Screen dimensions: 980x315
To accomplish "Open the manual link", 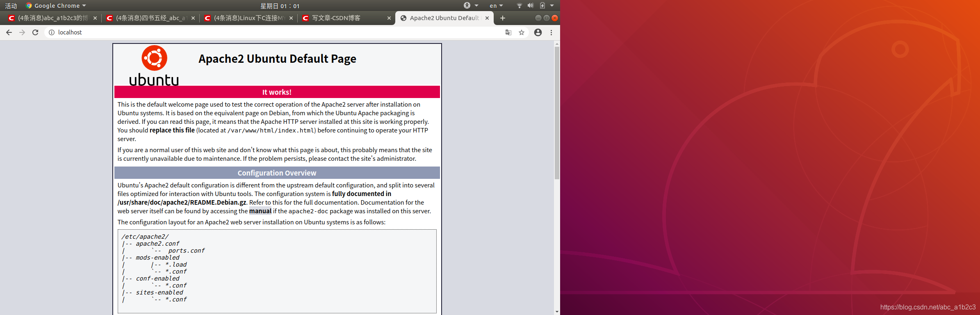I will pyautogui.click(x=260, y=211).
